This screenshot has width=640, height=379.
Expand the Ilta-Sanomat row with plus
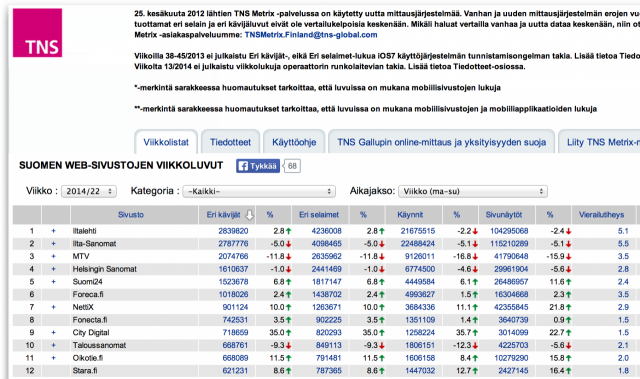[x=53, y=244]
